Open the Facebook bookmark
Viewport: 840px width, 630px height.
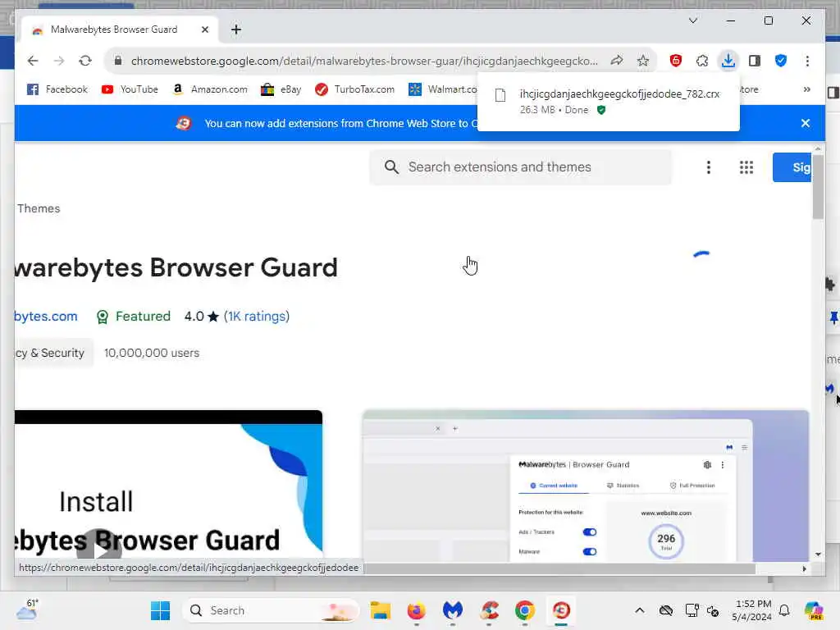57,89
